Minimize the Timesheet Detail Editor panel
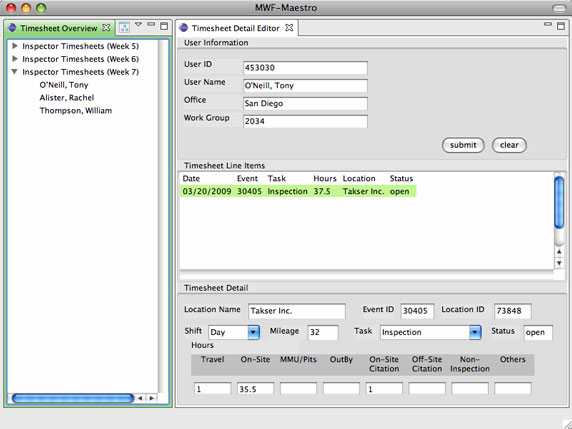Screen dimensions: 572x429 (x=548, y=24)
